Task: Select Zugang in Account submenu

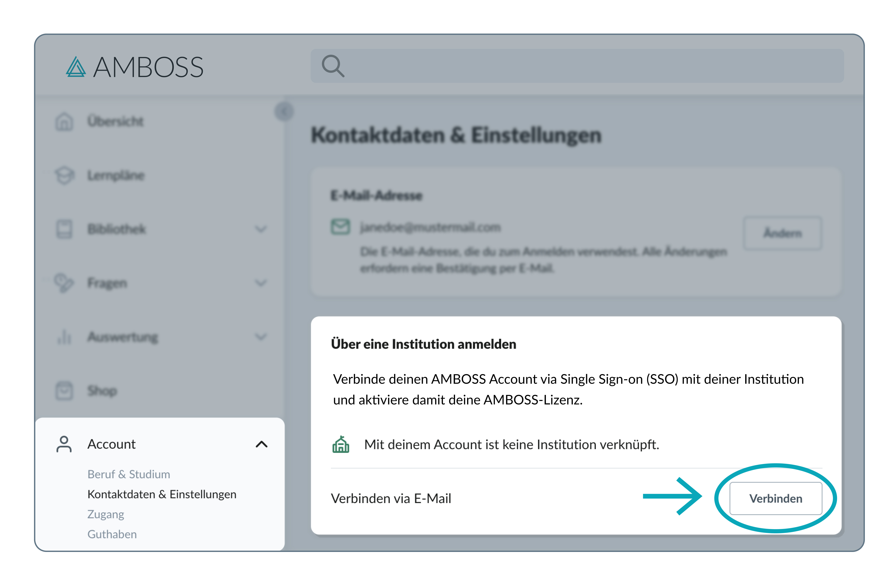Action: 106,514
